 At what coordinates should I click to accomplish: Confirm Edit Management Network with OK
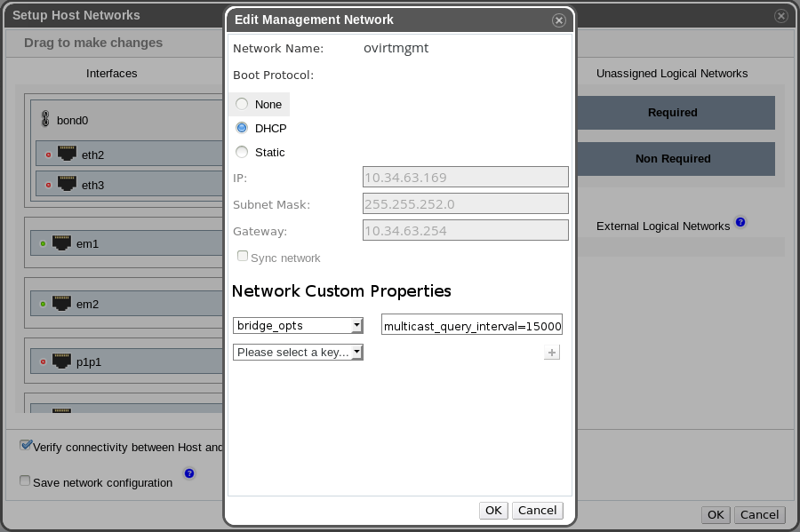click(x=493, y=510)
